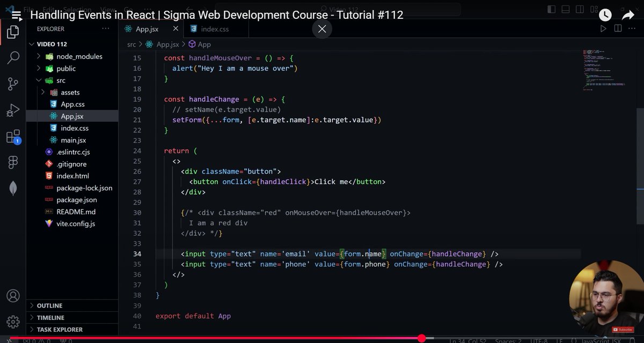This screenshot has width=644, height=343.
Task: Open index.html file
Action: 72,176
